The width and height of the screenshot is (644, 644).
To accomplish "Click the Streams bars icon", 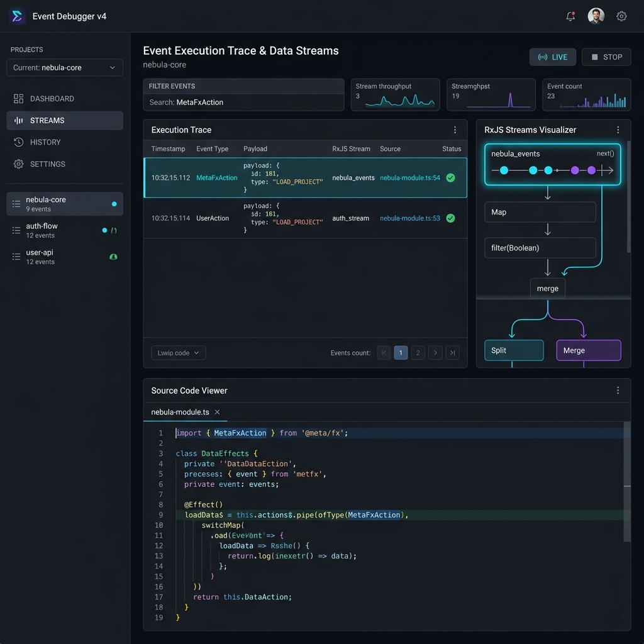I will 18,120.
